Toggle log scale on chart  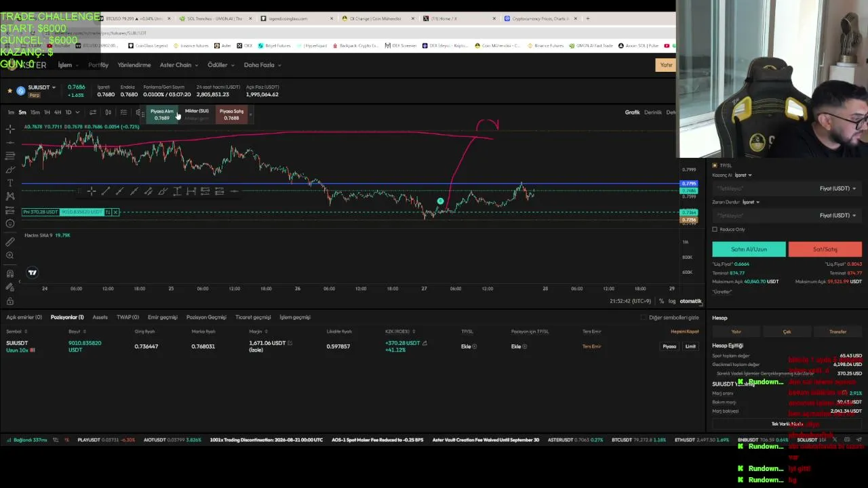[x=672, y=301]
